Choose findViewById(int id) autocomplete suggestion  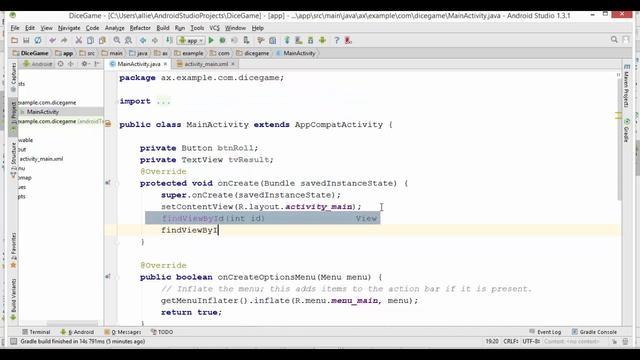(x=262, y=218)
